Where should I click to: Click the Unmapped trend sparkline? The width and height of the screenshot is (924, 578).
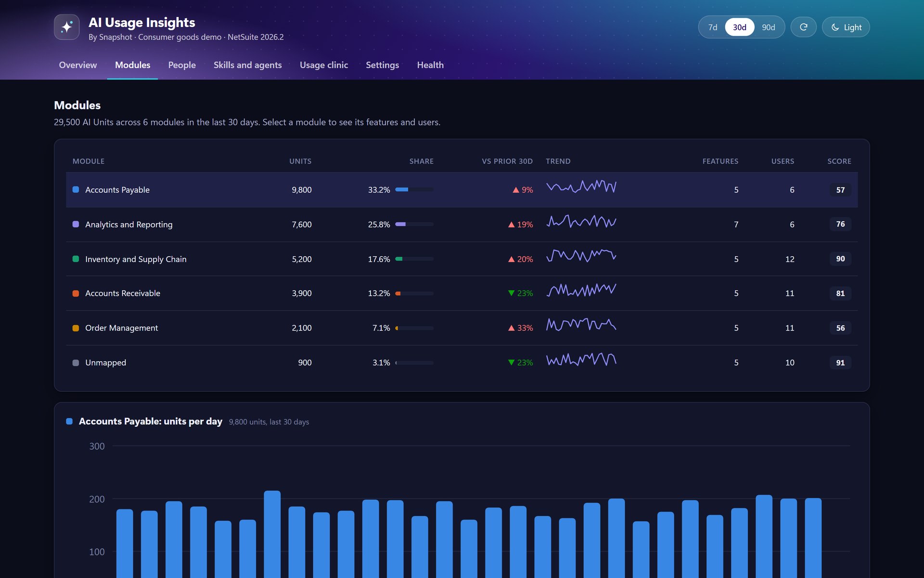(x=581, y=359)
